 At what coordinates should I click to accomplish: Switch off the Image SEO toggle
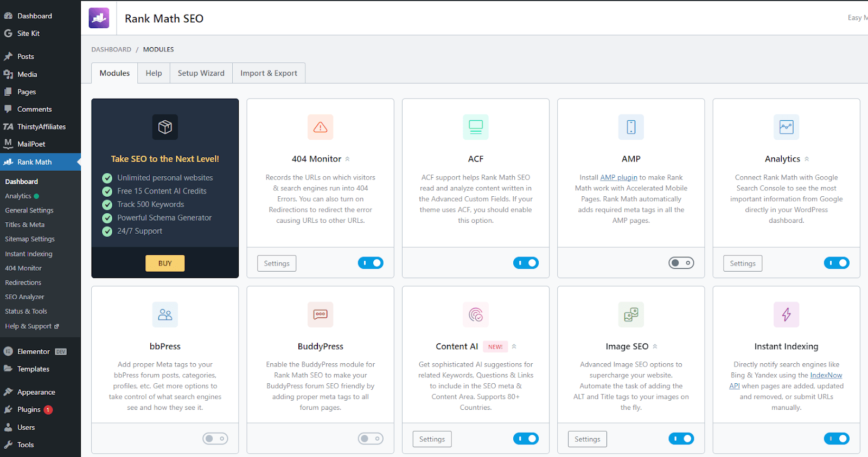681,439
